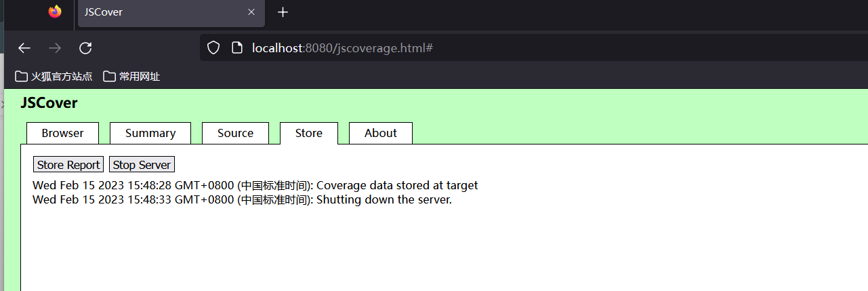Open 火狐官方站点 bookmarks folder
The height and width of the screenshot is (291, 868).
(x=54, y=77)
